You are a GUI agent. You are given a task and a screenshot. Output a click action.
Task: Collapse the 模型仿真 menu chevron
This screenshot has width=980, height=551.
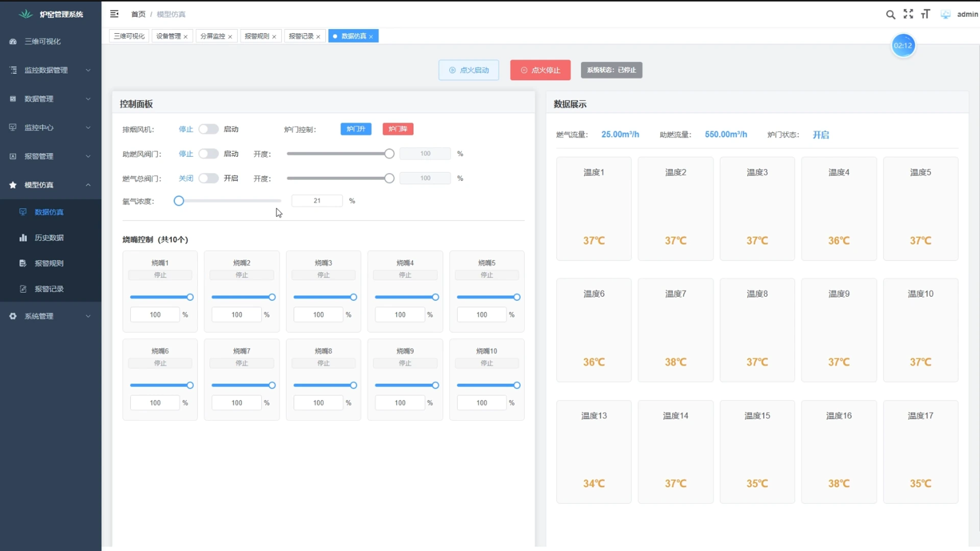pos(88,185)
